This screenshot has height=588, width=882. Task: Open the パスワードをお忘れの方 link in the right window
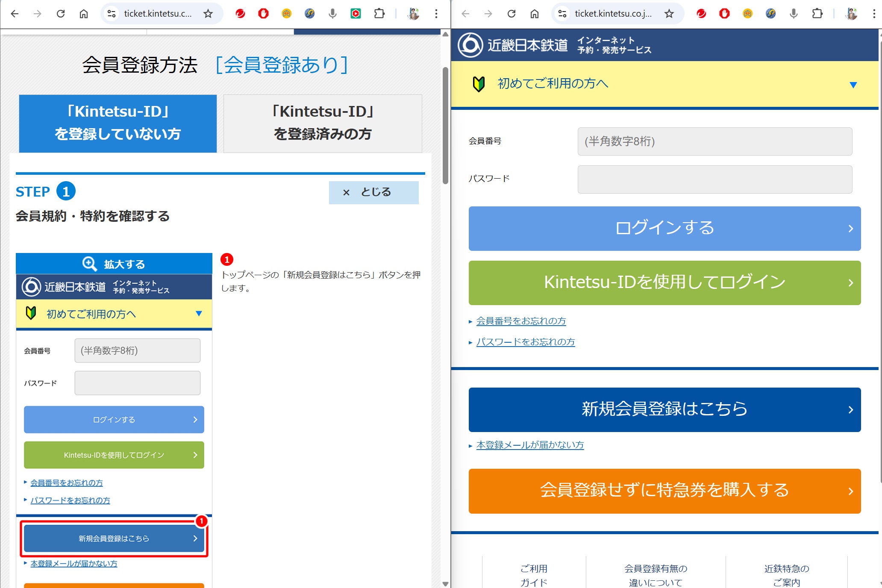[x=525, y=342]
